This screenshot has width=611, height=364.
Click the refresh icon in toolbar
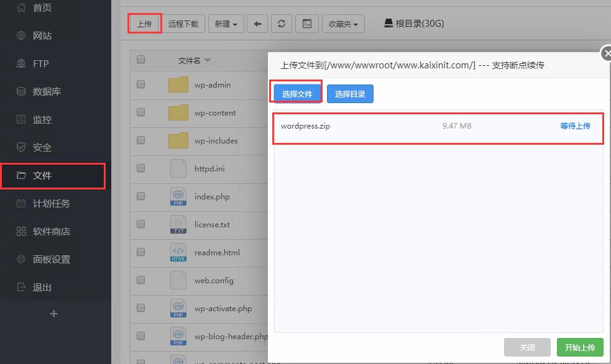282,24
